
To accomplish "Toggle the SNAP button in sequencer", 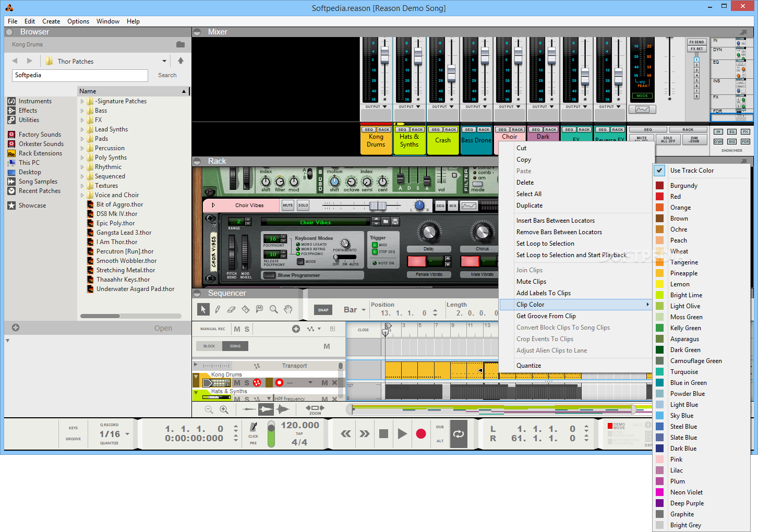I will click(323, 310).
